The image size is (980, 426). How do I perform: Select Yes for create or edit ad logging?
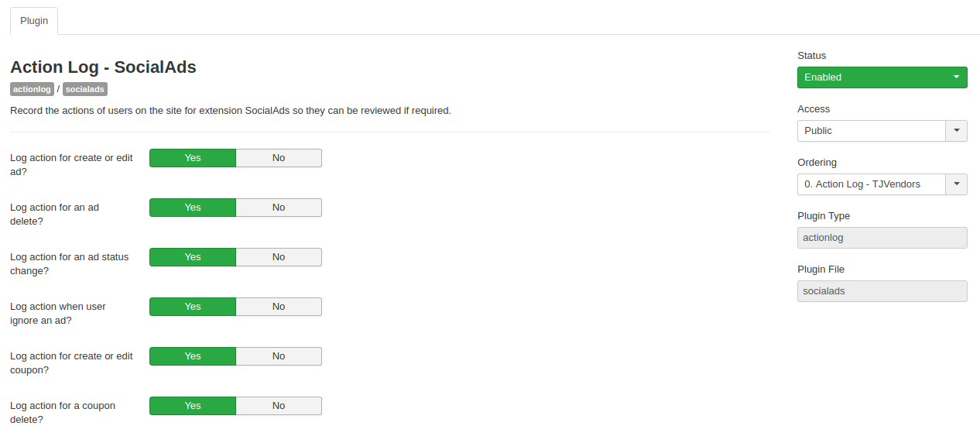(193, 158)
